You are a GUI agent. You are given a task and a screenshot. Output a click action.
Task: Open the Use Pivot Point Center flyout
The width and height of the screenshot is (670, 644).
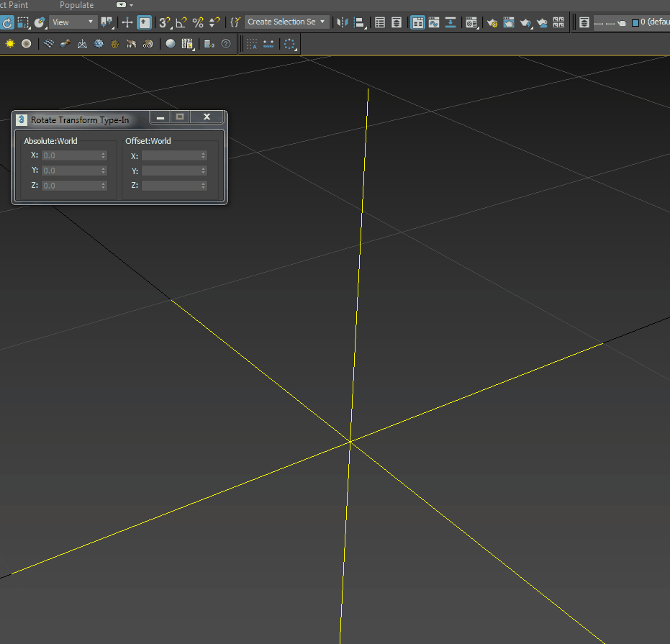coord(107,22)
